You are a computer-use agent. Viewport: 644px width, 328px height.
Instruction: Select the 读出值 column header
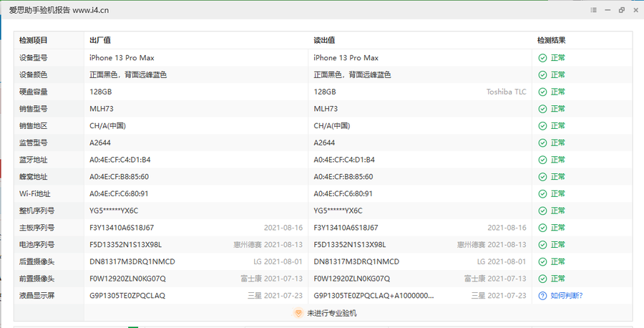(x=324, y=40)
